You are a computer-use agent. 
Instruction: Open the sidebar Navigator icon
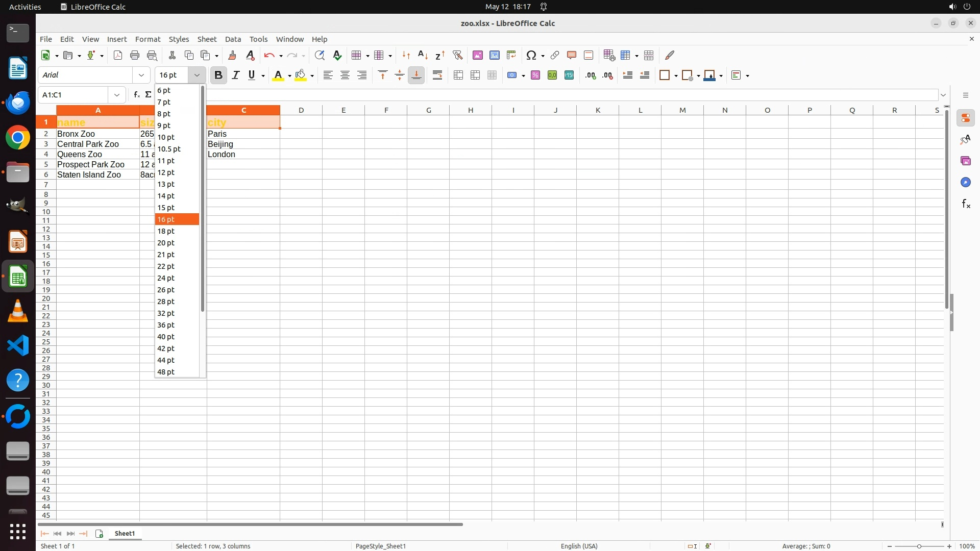coord(965,183)
